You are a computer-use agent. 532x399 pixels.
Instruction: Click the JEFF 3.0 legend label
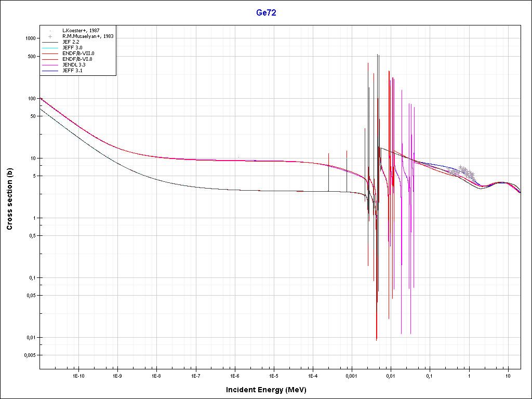[72, 48]
